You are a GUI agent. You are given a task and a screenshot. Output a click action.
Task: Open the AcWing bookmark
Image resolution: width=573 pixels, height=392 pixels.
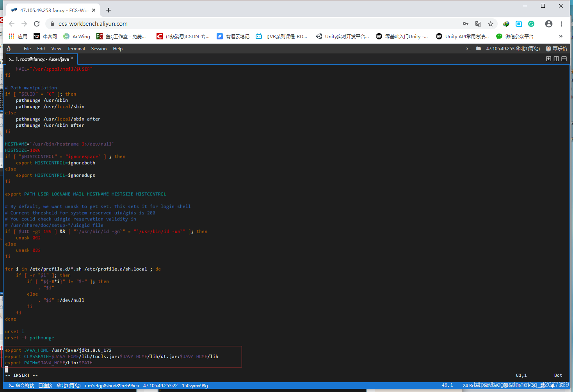point(77,36)
